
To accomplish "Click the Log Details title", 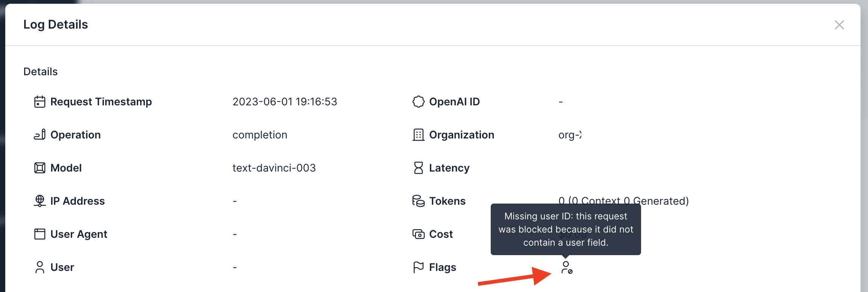I will pos(56,24).
